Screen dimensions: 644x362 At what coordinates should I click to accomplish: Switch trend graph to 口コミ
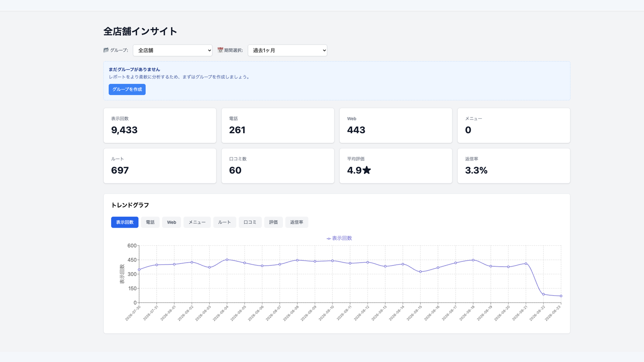pyautogui.click(x=250, y=222)
